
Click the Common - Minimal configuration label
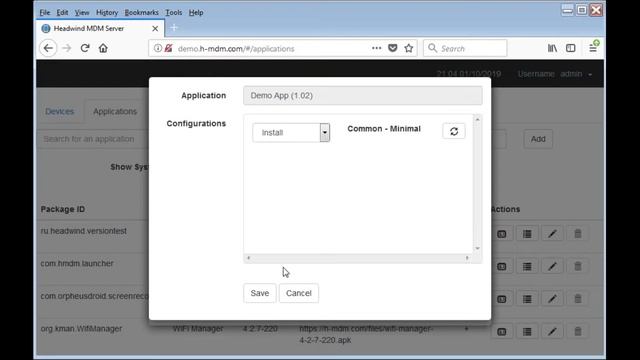[384, 129]
